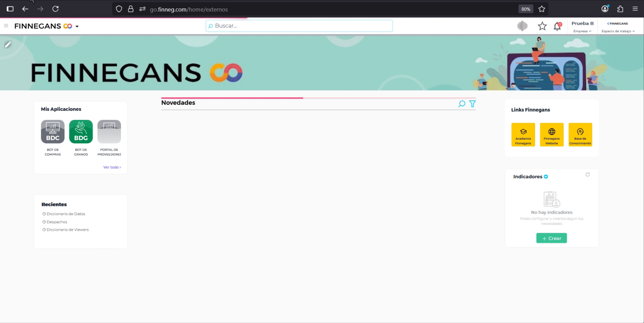Bookmark this page with star icon

click(542, 9)
